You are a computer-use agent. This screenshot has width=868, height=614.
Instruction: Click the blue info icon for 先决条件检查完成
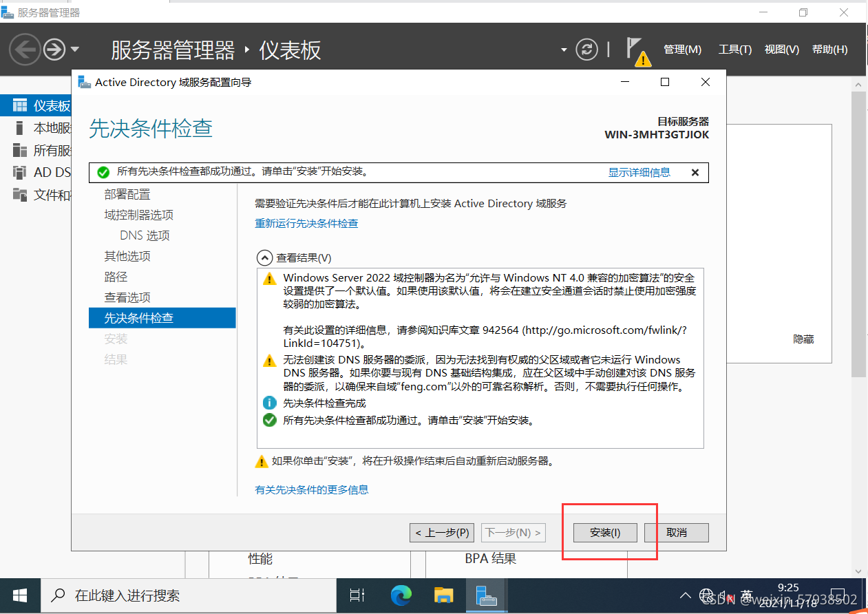[270, 403]
